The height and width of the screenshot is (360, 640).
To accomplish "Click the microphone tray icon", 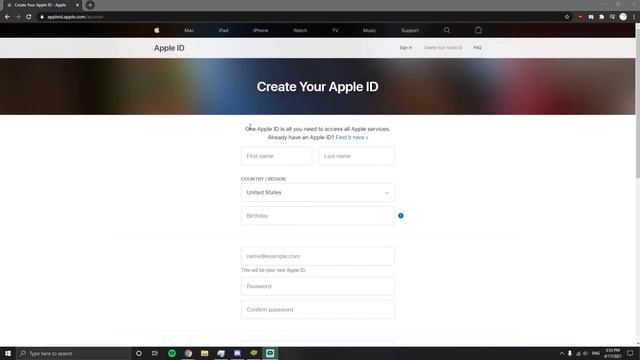I will point(570,353).
